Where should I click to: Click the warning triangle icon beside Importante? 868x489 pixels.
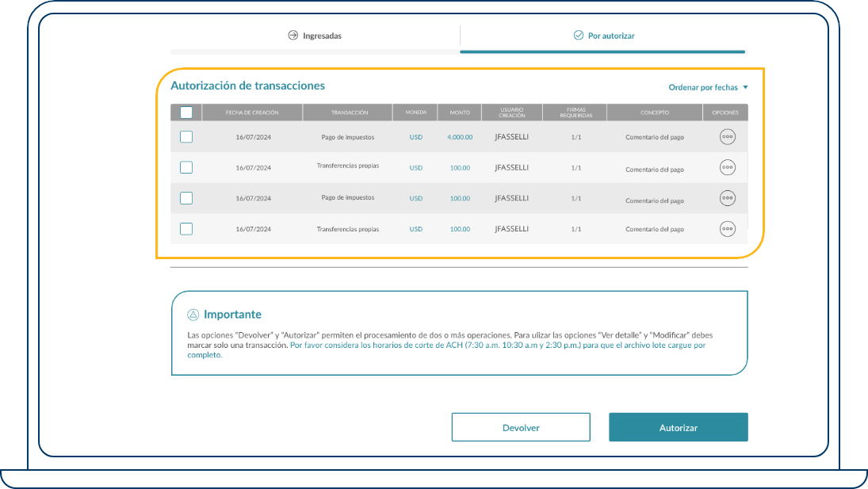(x=193, y=315)
